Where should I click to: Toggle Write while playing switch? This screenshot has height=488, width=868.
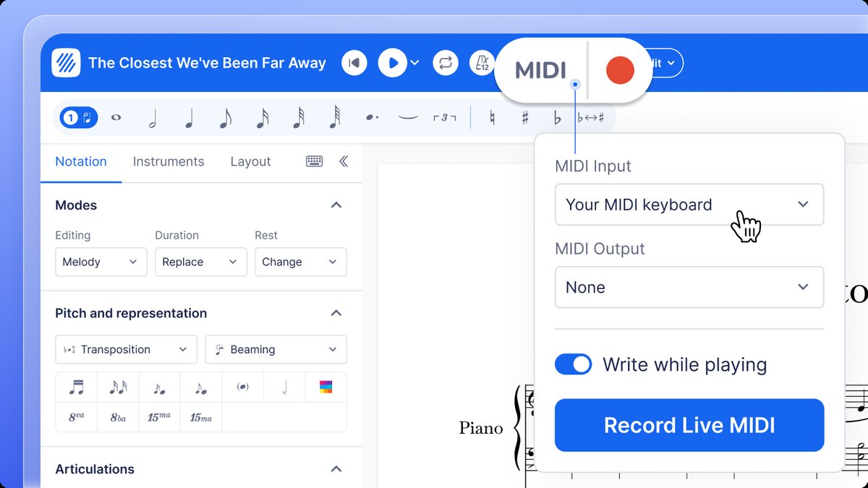pyautogui.click(x=573, y=364)
